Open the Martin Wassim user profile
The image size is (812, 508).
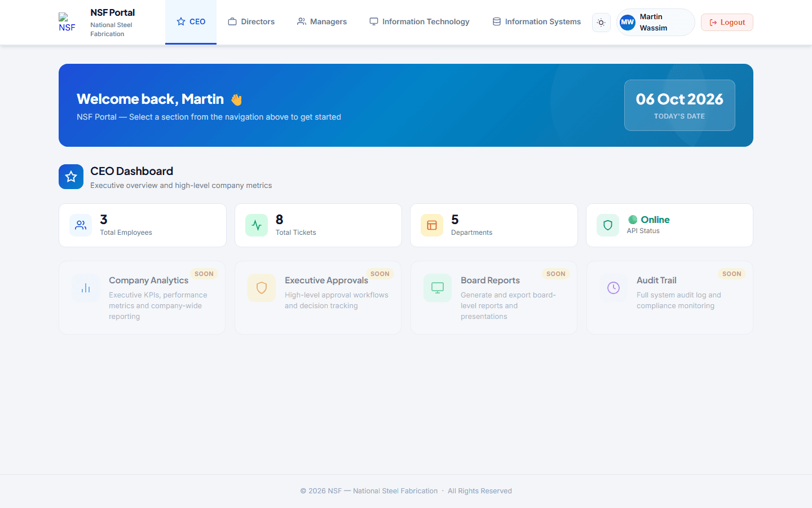[x=656, y=23]
